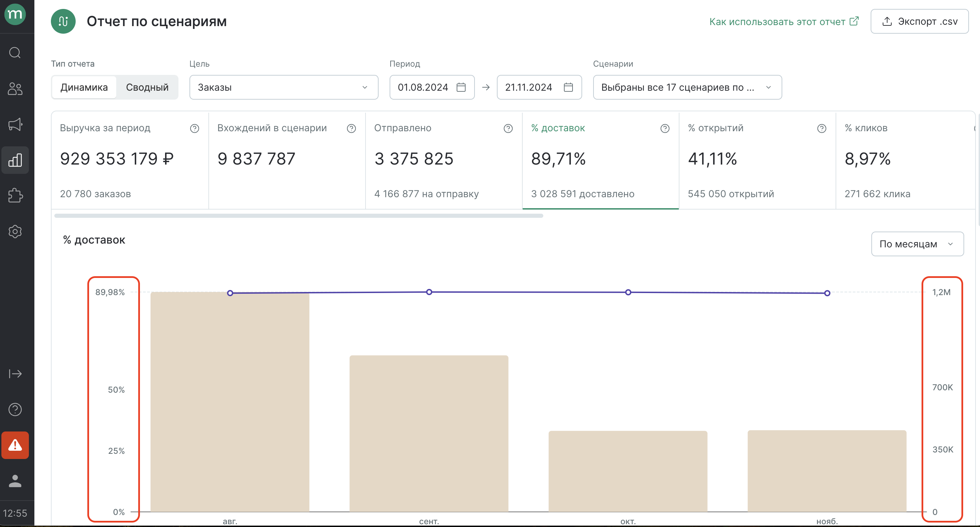Click the August line point marker
This screenshot has height=527, width=980.
[230, 293]
